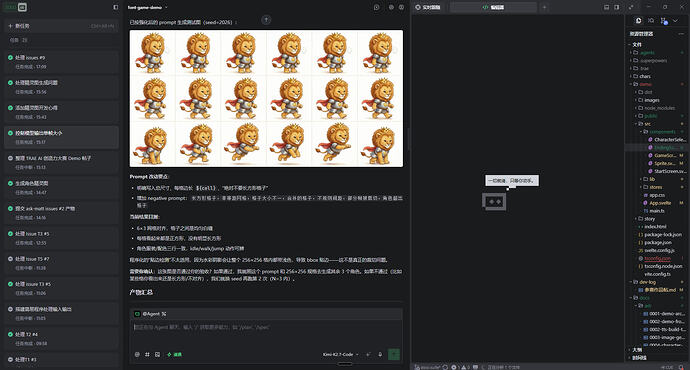Toggle the right sidebar layout icon
The width and height of the screenshot is (690, 370).
pyautogui.click(x=617, y=7)
